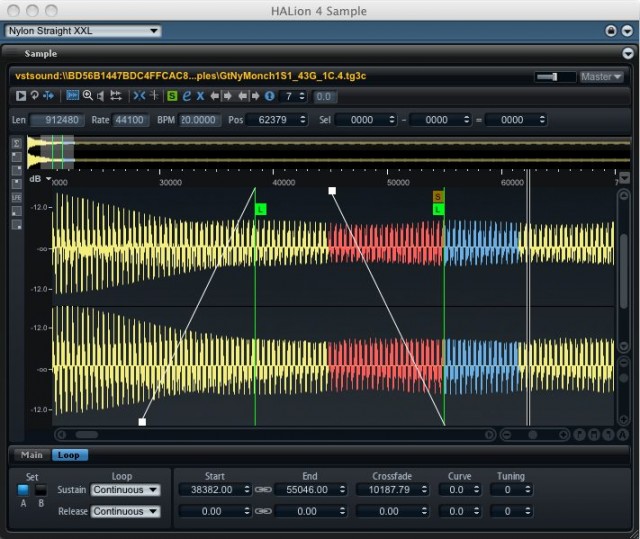This screenshot has height=539, width=640.
Task: Click the sustain loop Crossfade value field
Action: (391, 490)
